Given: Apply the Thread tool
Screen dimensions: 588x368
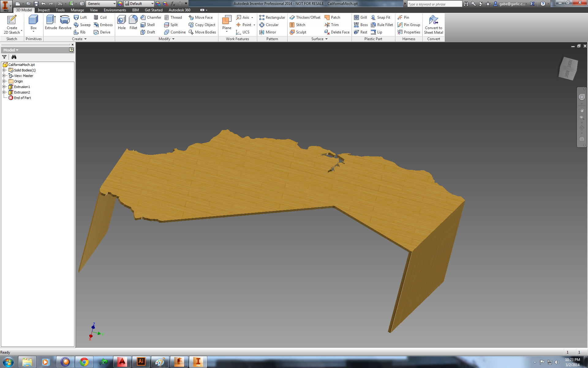Looking at the screenshot, I should click(x=173, y=17).
